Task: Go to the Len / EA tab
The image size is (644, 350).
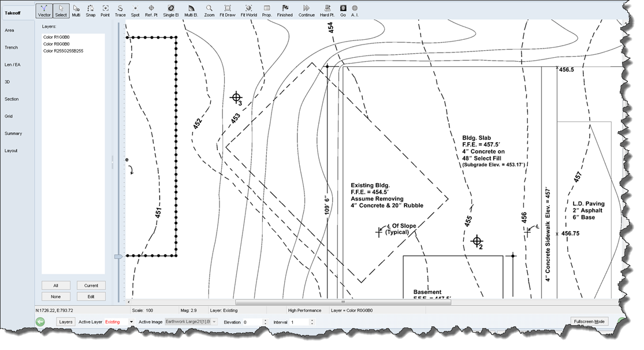Action: click(12, 65)
